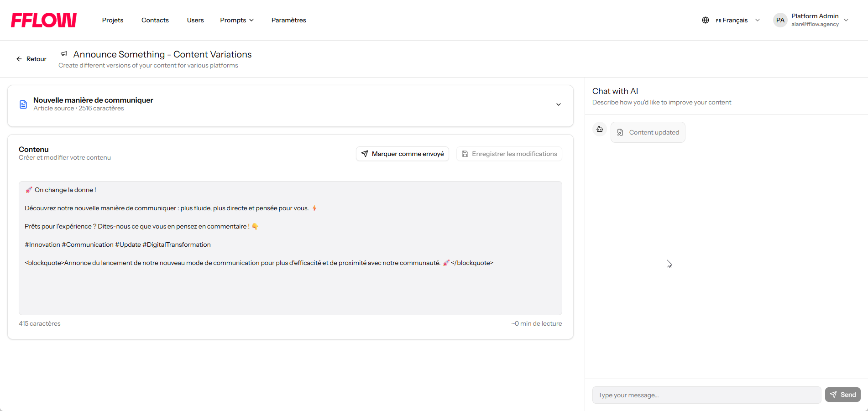
Task: Open the Projets menu item
Action: pos(113,20)
